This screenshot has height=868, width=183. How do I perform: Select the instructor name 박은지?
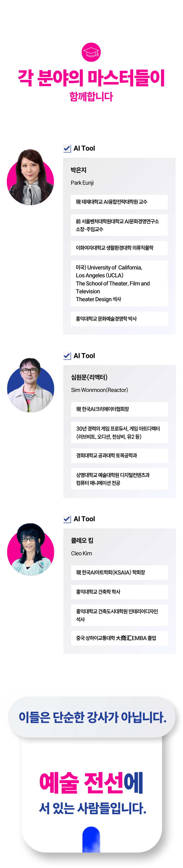tap(78, 170)
